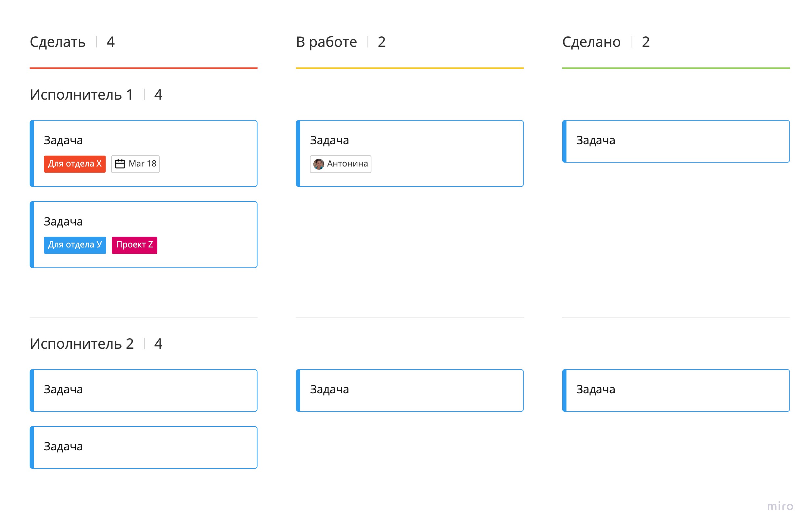Viewport: 812px width, 529px height.
Task: Select the blue Для отдела У tag
Action: point(75,245)
